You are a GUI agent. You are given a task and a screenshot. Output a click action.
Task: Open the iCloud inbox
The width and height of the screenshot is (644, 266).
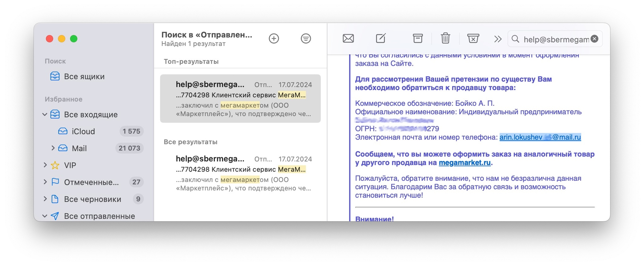pos(83,131)
